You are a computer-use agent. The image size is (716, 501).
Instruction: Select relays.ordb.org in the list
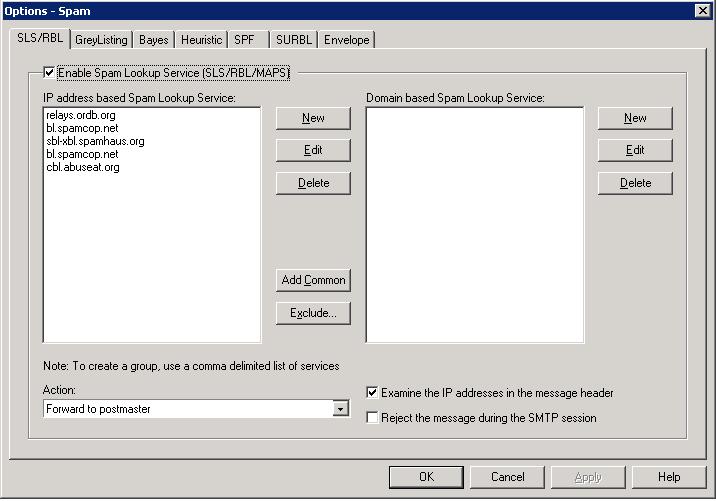[x=81, y=115]
